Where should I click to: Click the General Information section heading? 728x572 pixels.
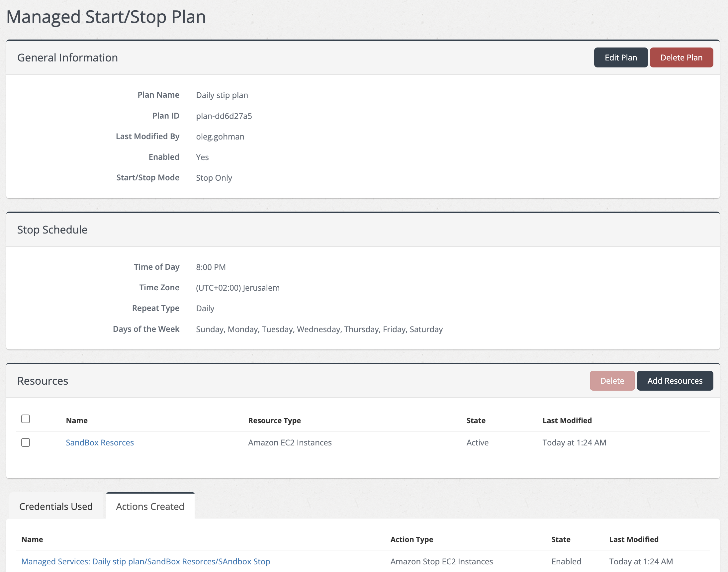68,57
